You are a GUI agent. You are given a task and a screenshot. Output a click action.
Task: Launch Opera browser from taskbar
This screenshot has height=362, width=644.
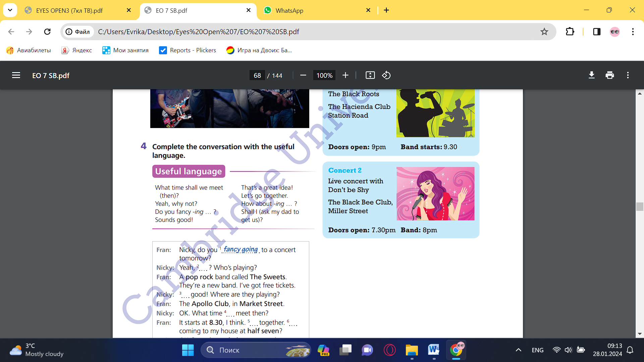point(389,350)
